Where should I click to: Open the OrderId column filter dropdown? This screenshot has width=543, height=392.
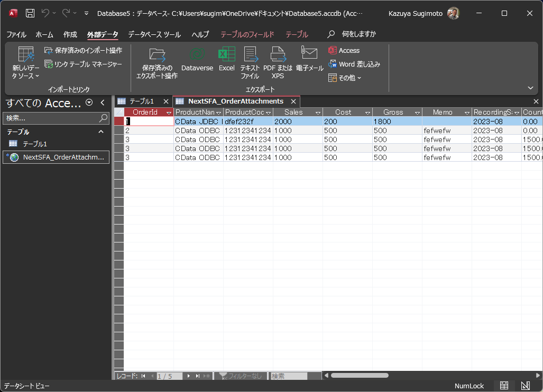tap(169, 112)
